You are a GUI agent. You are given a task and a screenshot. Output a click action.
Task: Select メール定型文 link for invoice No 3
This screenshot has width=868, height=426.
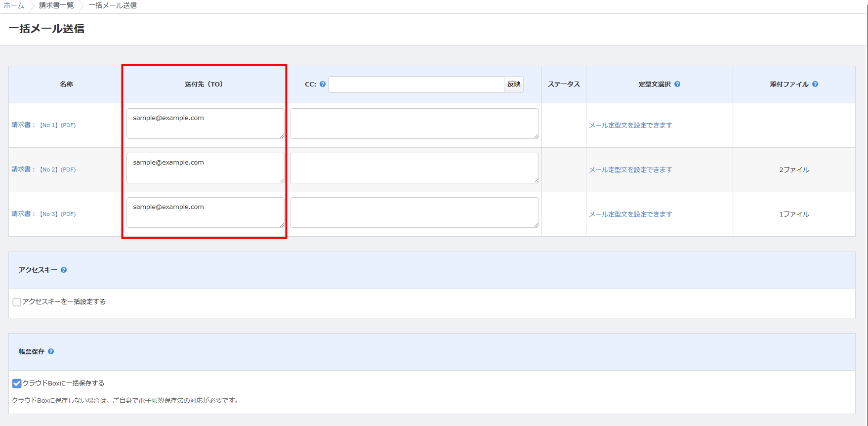pyautogui.click(x=630, y=214)
